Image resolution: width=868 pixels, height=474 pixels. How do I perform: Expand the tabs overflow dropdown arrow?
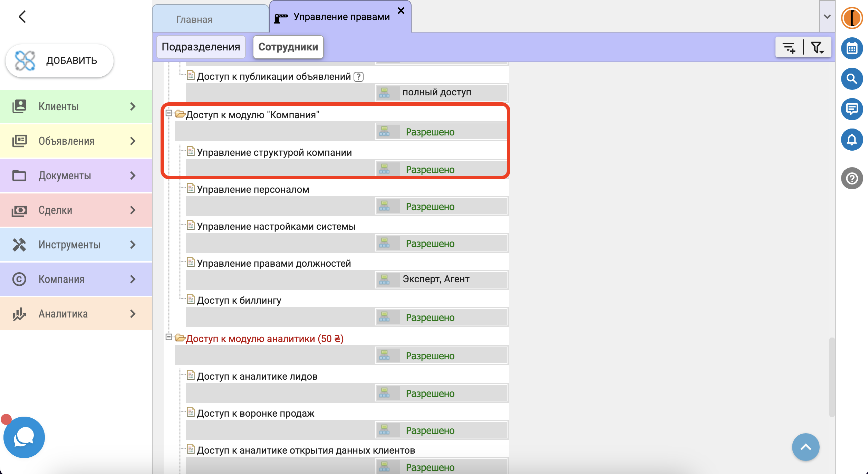[827, 17]
